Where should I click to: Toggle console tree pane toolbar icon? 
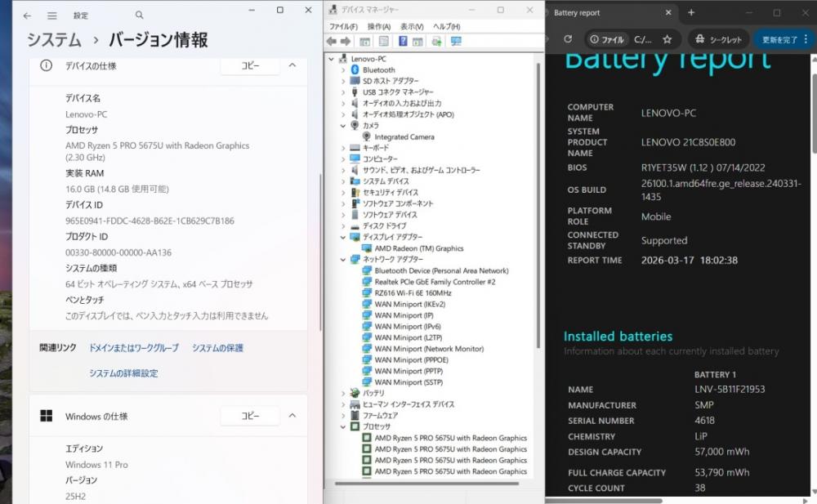(364, 41)
